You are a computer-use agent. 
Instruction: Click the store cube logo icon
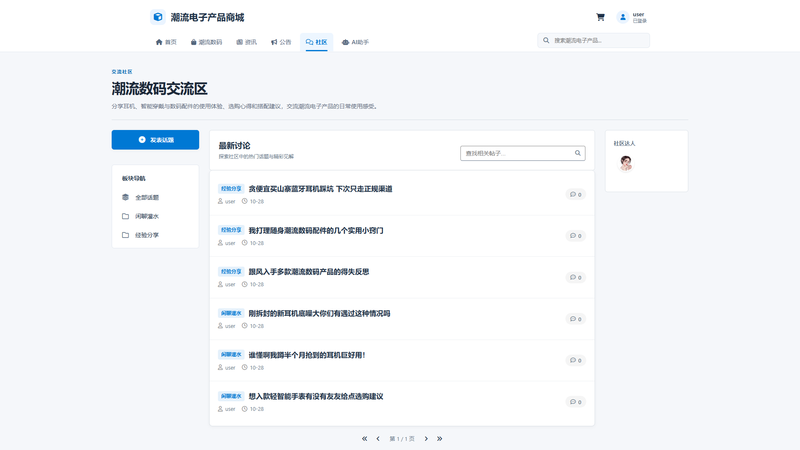(x=158, y=17)
